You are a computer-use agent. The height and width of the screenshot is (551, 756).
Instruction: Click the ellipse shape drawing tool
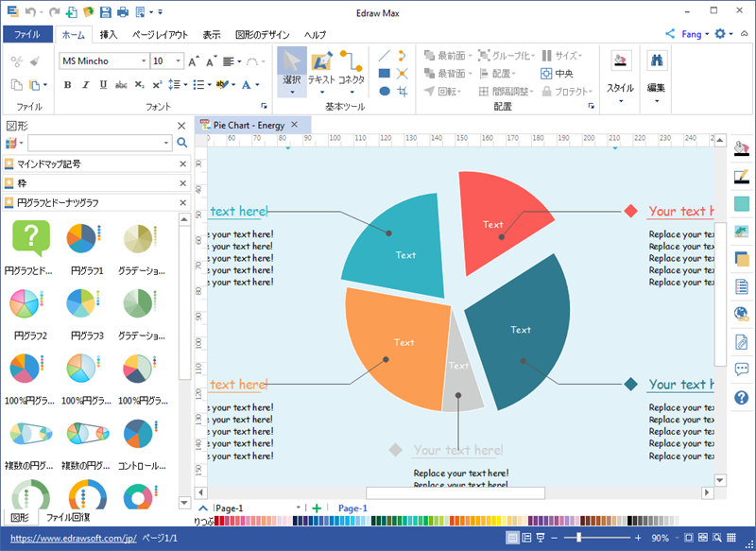click(385, 92)
